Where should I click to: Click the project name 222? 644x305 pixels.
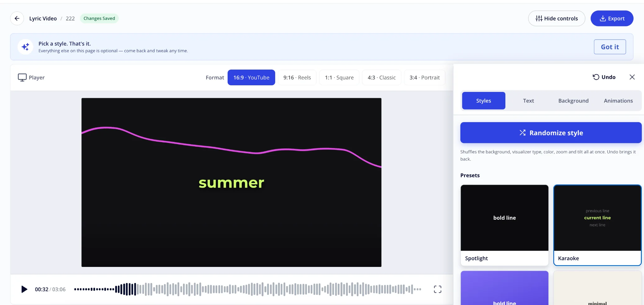point(70,18)
